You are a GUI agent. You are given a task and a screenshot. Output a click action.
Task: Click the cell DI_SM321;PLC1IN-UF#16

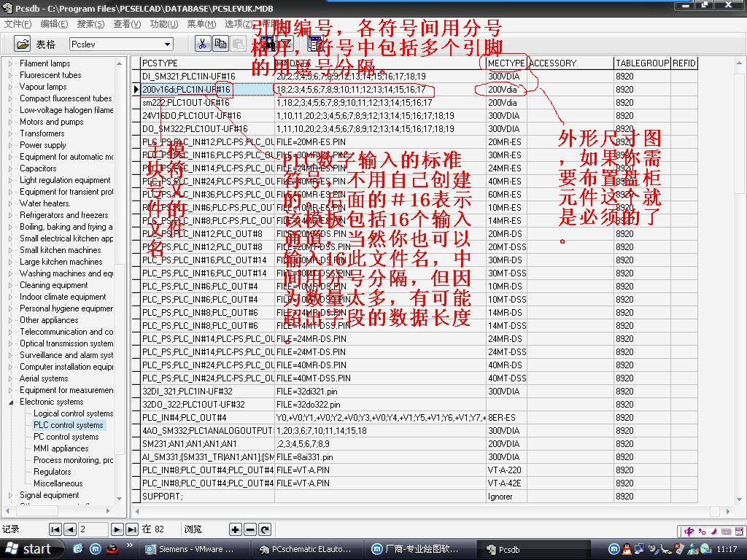click(208, 76)
